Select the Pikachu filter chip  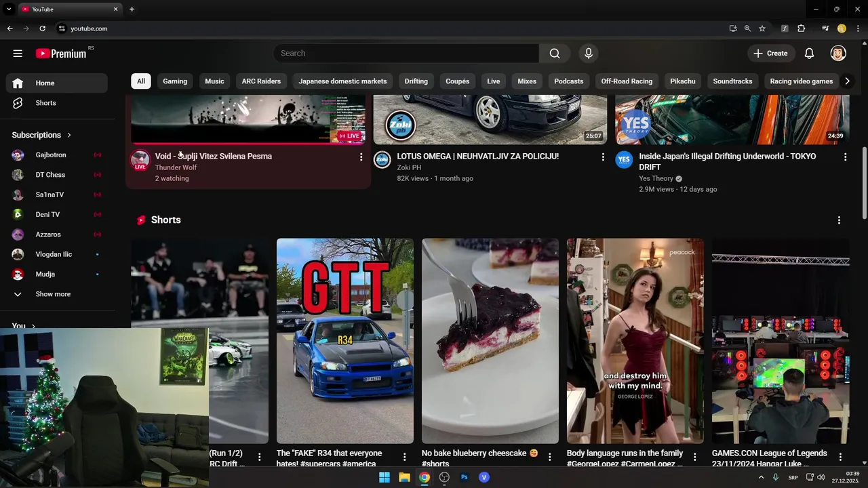(683, 81)
